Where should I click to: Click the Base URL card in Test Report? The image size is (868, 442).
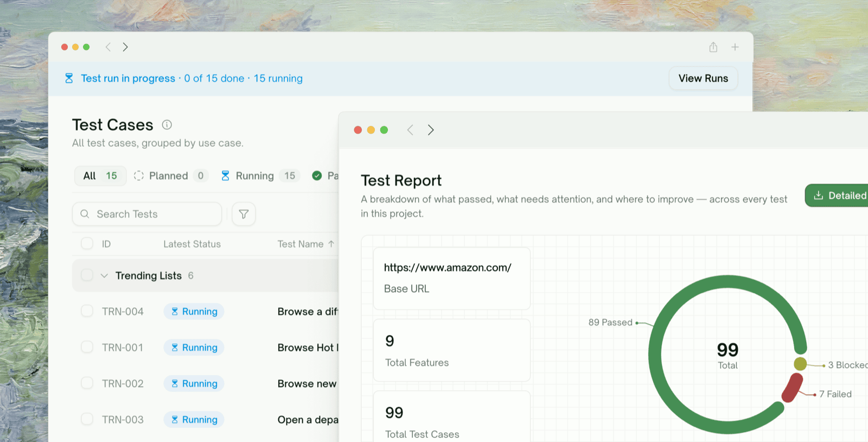coord(452,279)
